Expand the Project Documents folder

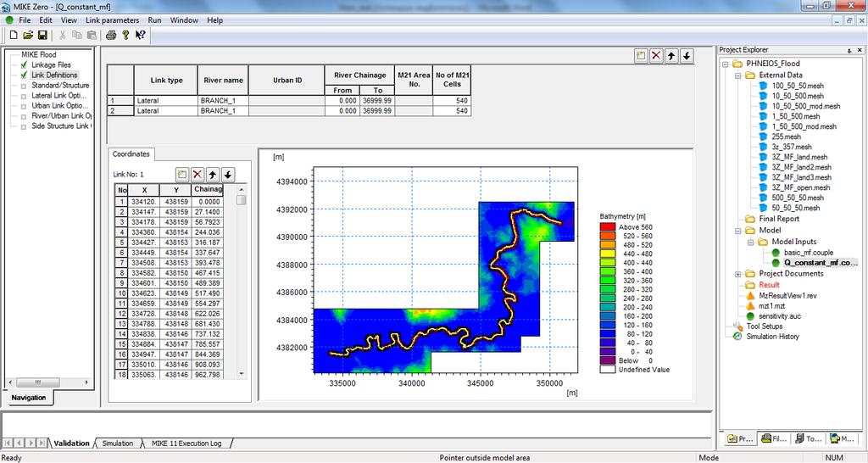point(738,274)
